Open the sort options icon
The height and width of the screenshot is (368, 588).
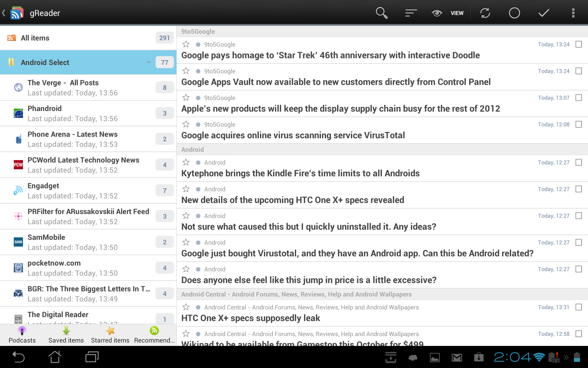coord(411,13)
